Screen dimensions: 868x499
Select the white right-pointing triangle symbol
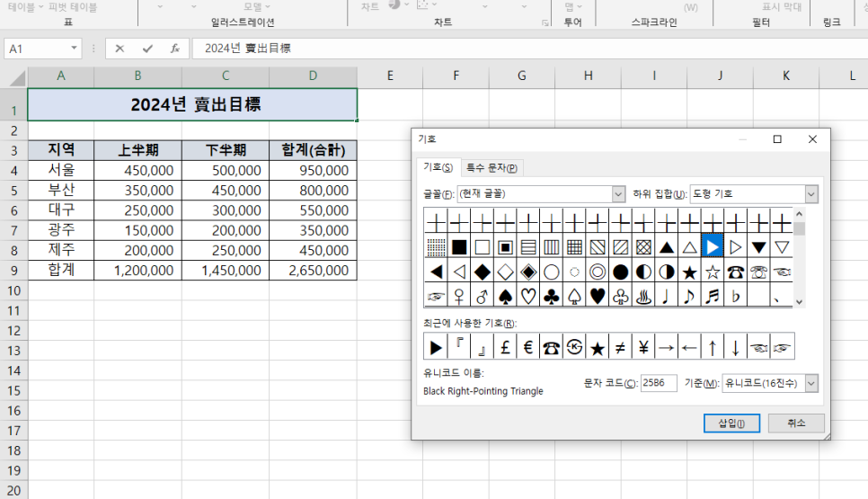click(736, 247)
